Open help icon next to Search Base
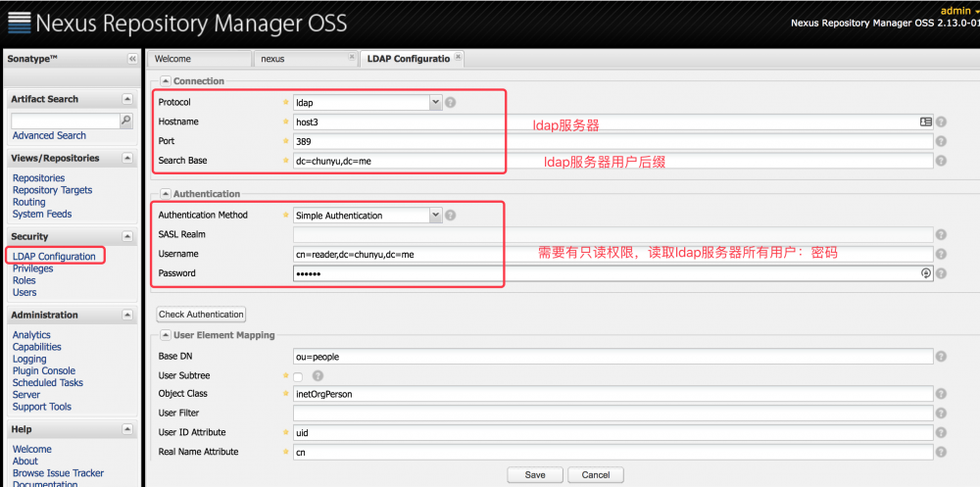 941,161
